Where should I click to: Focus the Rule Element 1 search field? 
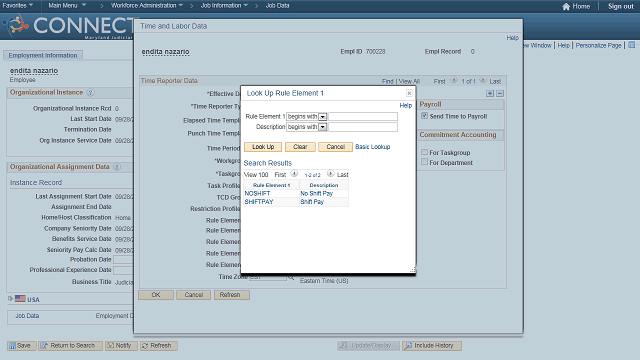coord(363,117)
